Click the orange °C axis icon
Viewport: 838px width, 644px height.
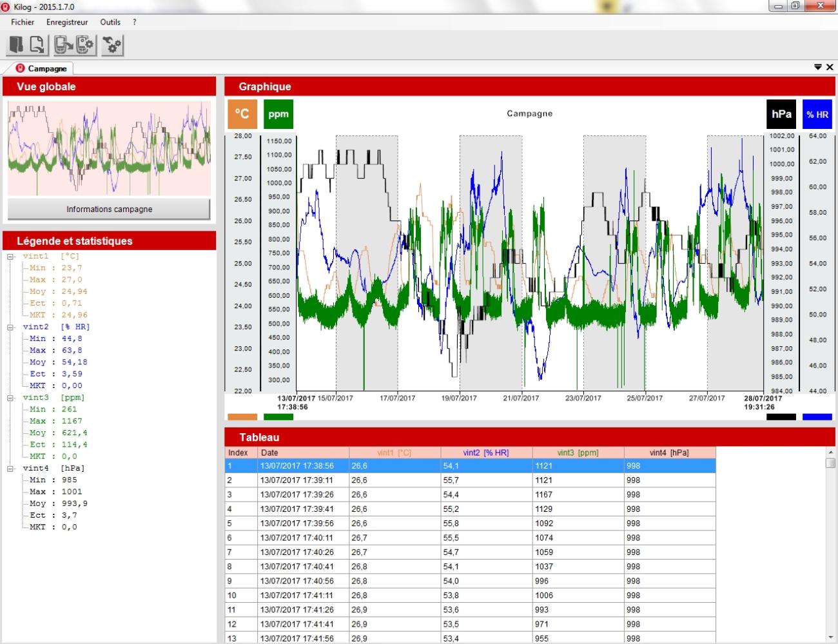coord(242,114)
